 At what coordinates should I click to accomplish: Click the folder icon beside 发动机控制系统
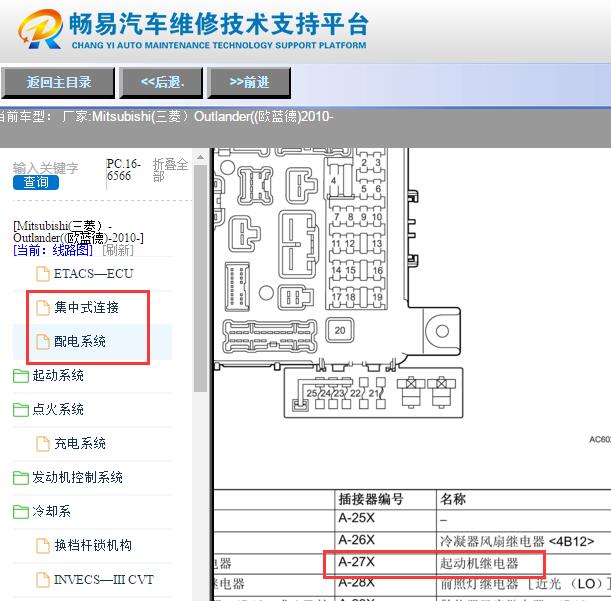pos(21,478)
